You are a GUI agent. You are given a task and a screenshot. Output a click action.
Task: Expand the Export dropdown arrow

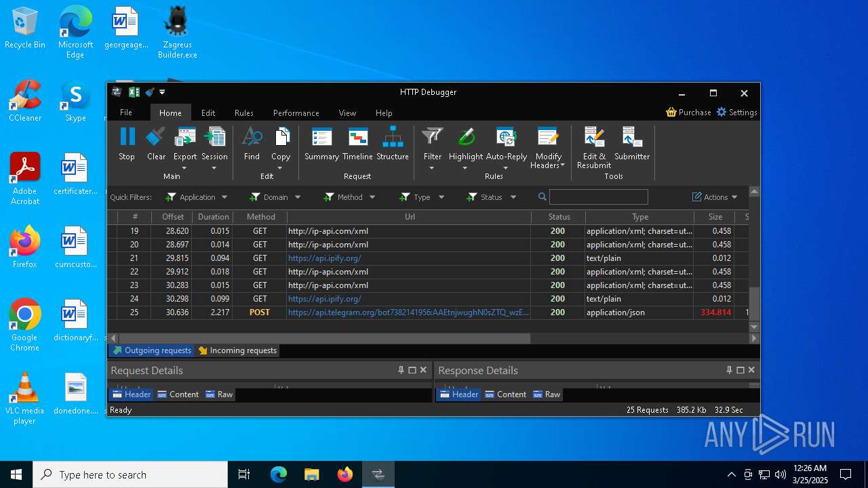[x=184, y=168]
